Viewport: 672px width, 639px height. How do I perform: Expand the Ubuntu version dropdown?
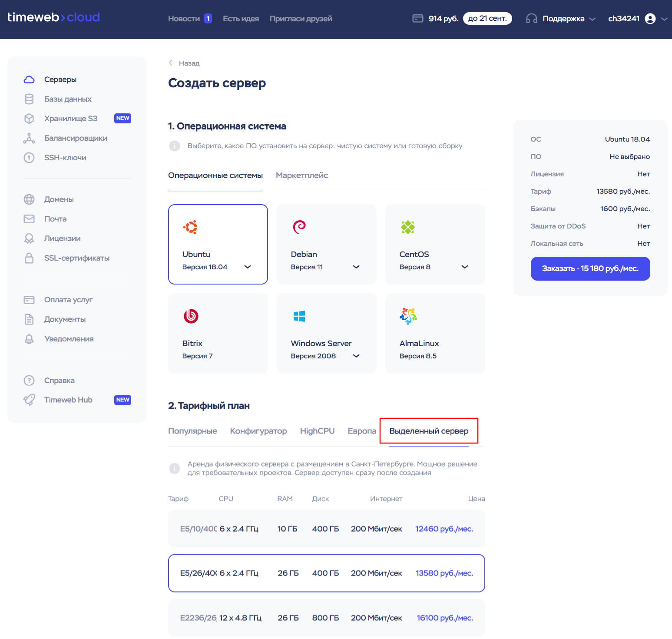tap(248, 267)
